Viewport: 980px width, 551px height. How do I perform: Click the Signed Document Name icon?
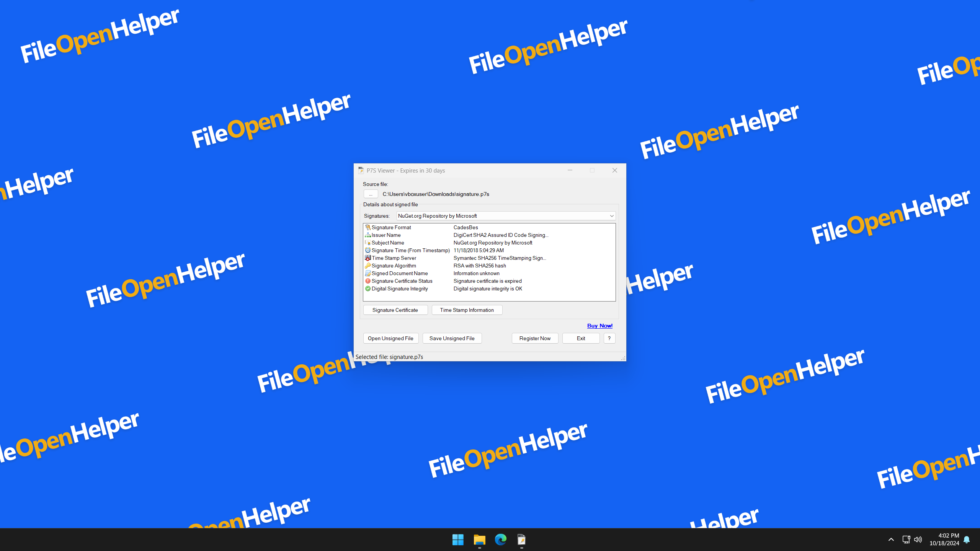tap(367, 273)
